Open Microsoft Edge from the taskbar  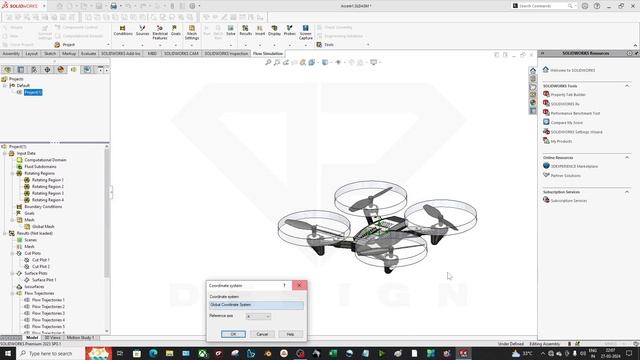coord(153,353)
